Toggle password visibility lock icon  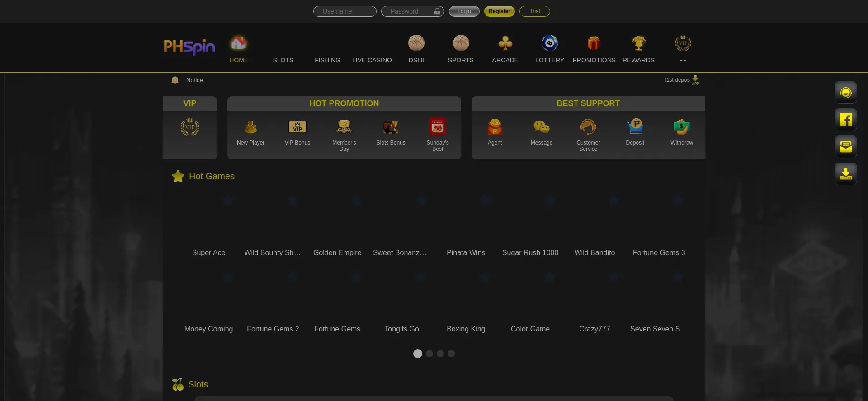437,11
